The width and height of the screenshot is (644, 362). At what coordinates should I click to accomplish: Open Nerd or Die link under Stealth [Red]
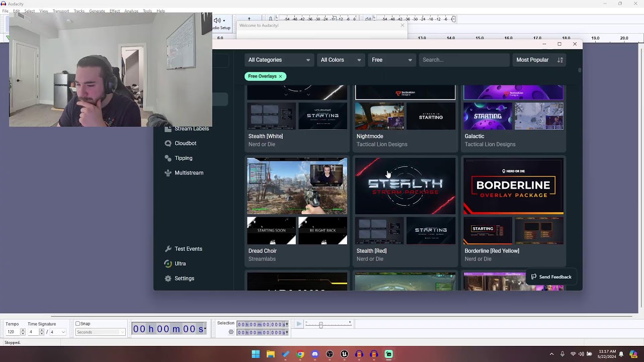370,259
